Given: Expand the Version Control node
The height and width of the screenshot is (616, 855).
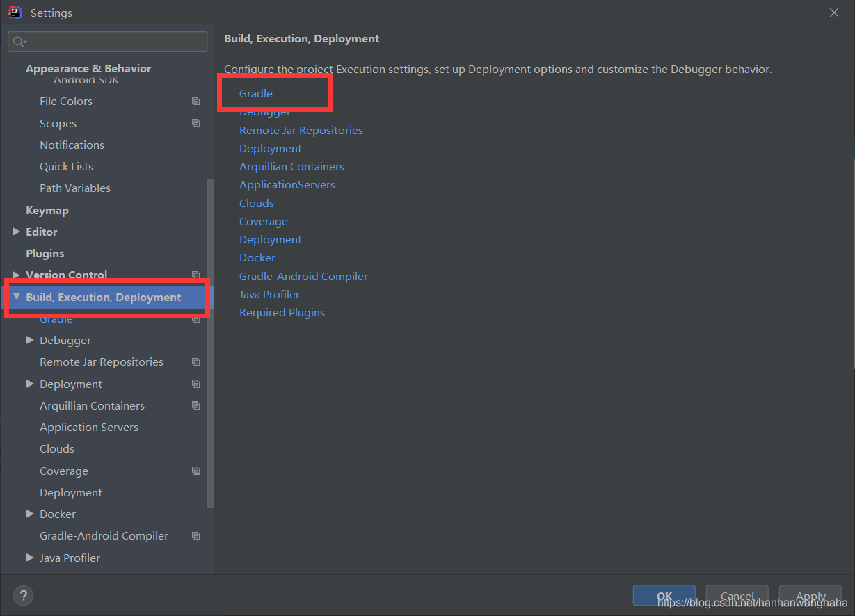Looking at the screenshot, I should [17, 275].
